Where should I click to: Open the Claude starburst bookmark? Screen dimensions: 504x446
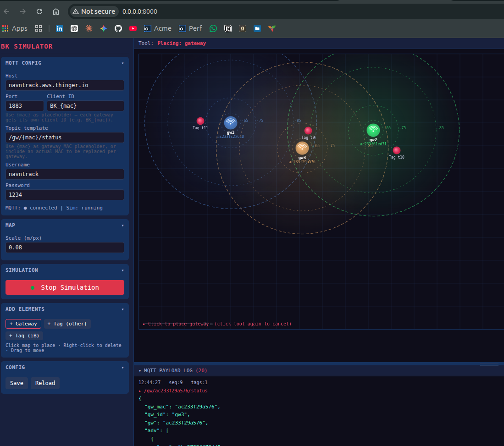point(89,28)
